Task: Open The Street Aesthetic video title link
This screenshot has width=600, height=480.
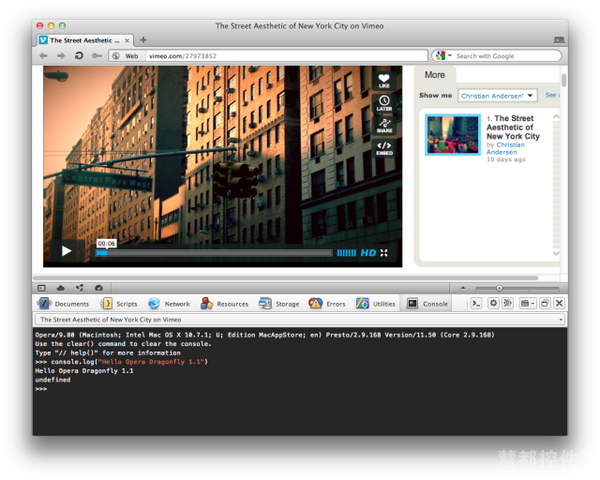Action: (x=513, y=127)
